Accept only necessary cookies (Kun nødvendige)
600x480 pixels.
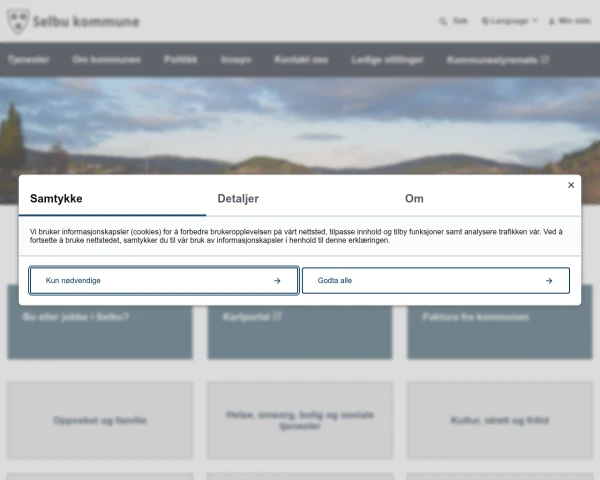[164, 281]
